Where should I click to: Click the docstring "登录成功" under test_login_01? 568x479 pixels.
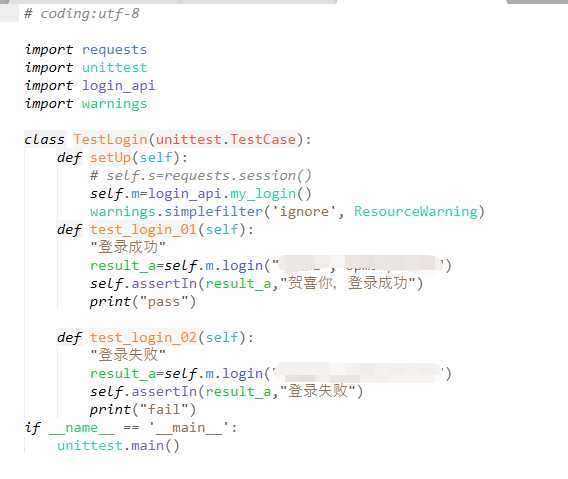coord(128,247)
